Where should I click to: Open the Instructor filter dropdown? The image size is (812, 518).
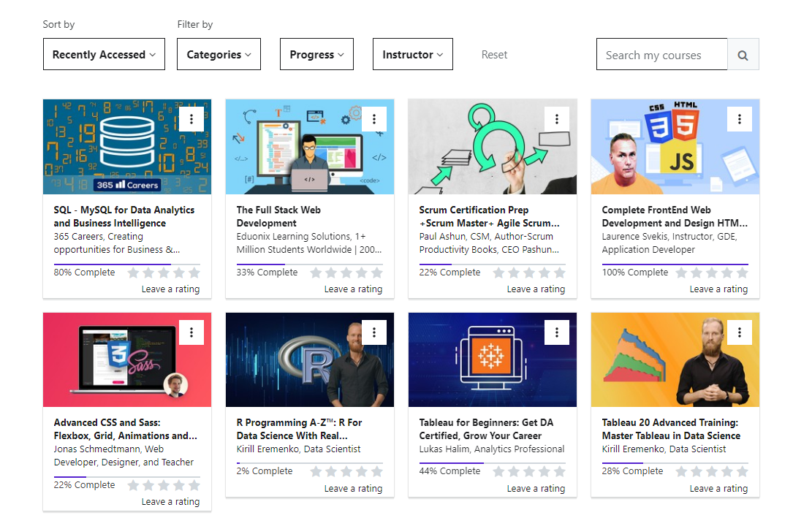(413, 54)
